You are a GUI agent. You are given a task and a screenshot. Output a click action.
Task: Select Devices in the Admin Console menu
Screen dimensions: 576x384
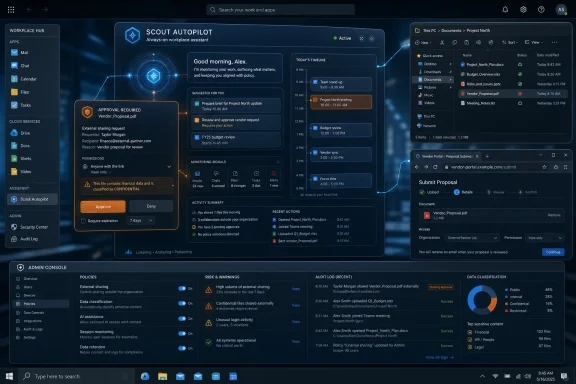coord(29,295)
